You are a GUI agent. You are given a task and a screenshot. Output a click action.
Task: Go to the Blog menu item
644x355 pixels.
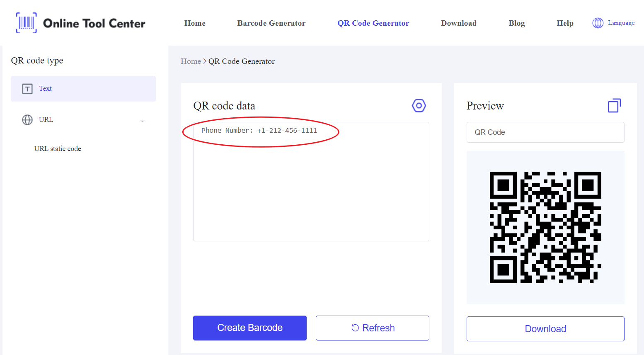pos(517,23)
